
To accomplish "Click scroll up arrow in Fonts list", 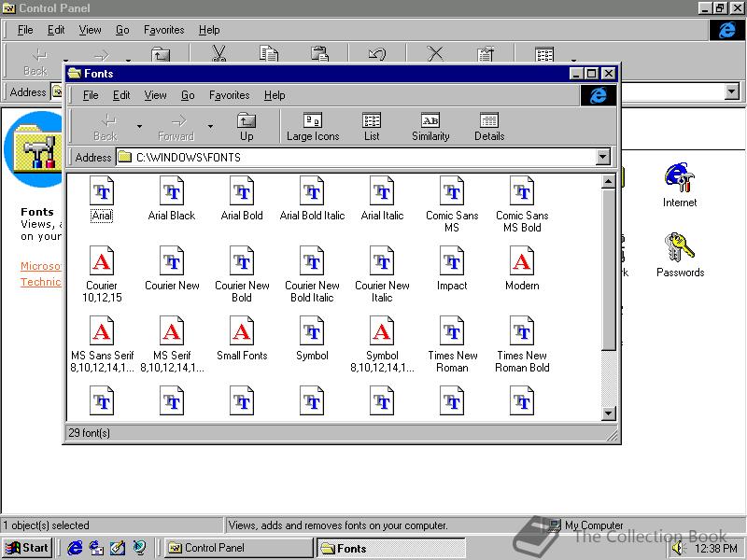I will [x=609, y=181].
